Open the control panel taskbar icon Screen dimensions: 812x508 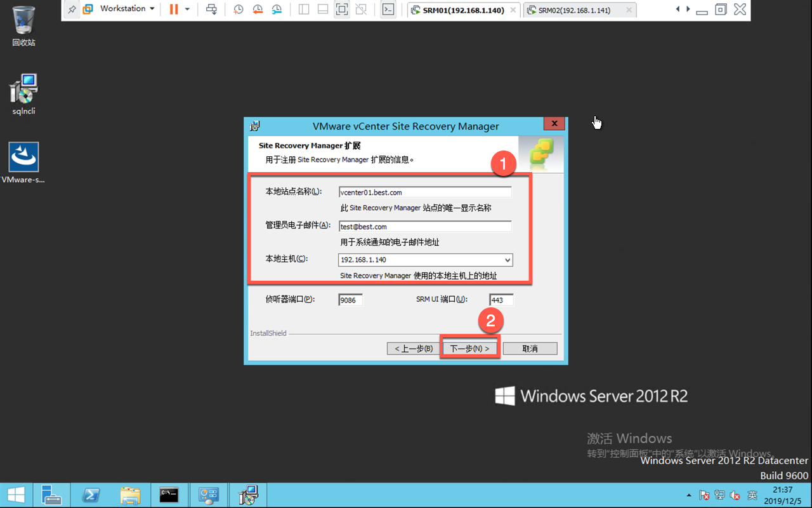(x=208, y=495)
